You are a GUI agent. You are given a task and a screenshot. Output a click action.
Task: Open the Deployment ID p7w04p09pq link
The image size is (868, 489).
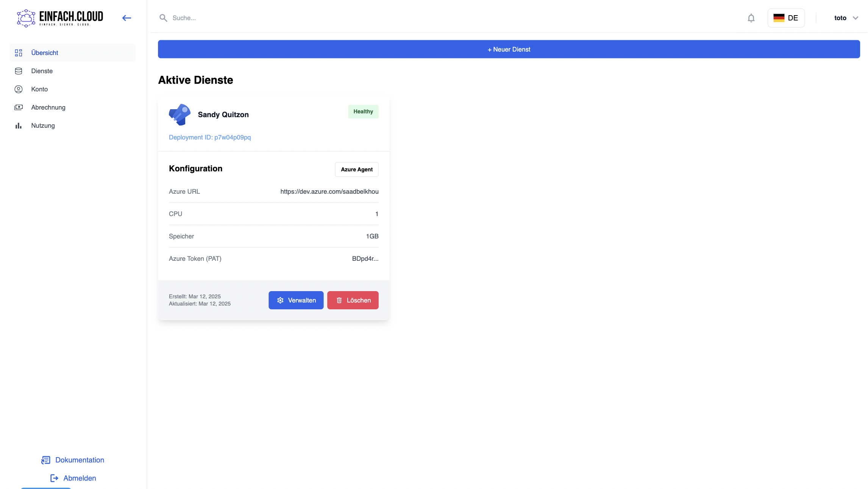point(210,137)
